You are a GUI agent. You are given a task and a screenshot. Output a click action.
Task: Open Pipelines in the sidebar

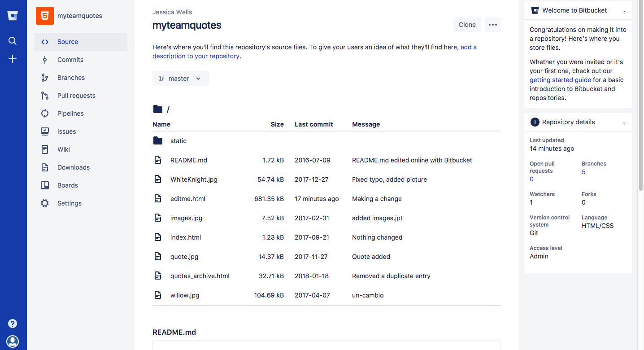[x=81, y=114]
